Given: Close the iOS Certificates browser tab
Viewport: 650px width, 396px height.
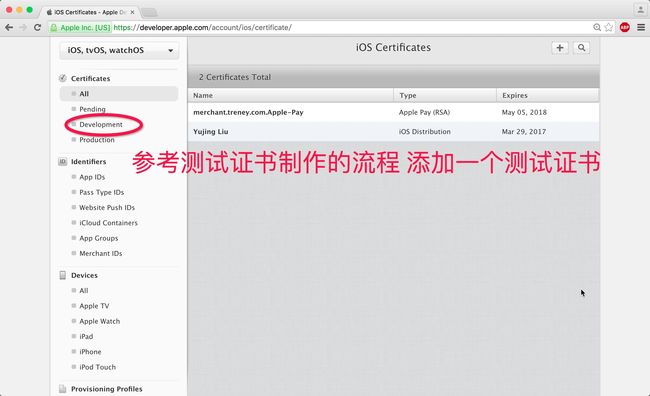Looking at the screenshot, I should [132, 12].
